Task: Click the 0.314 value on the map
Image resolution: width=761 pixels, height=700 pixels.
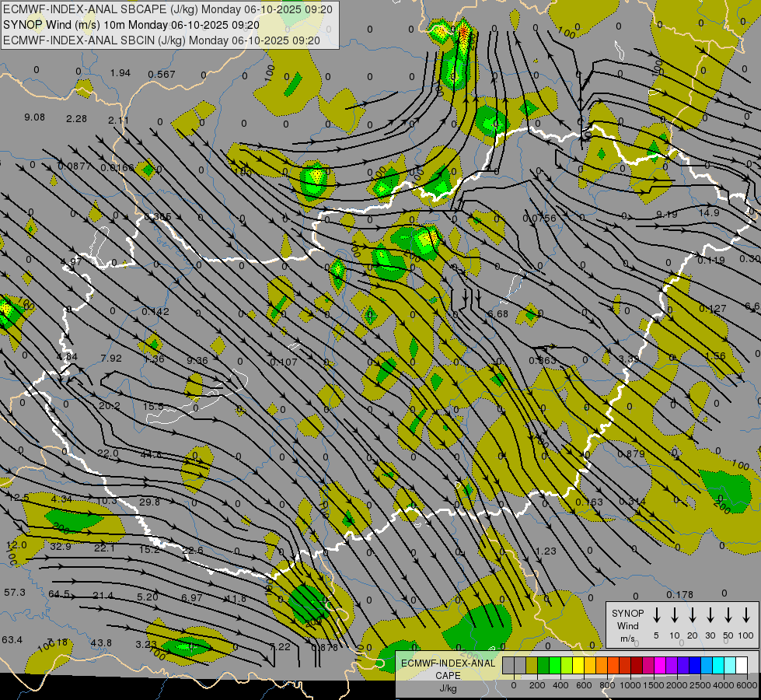Action: coord(632,502)
